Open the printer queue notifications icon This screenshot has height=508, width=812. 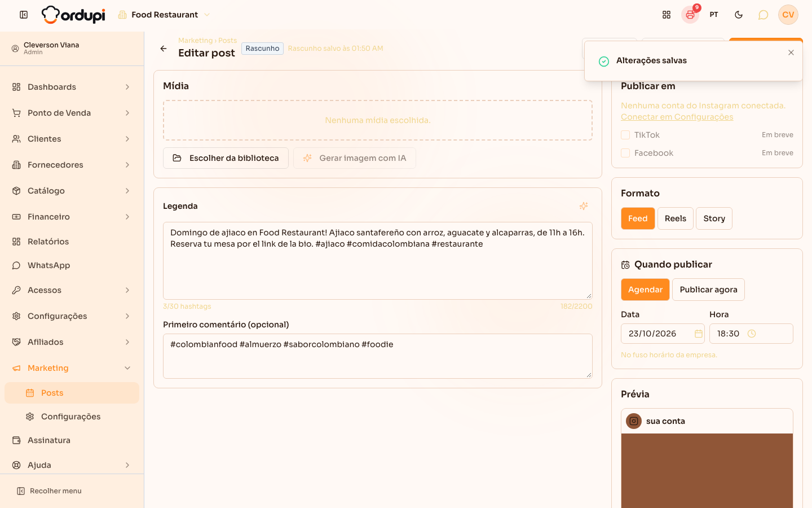point(690,15)
